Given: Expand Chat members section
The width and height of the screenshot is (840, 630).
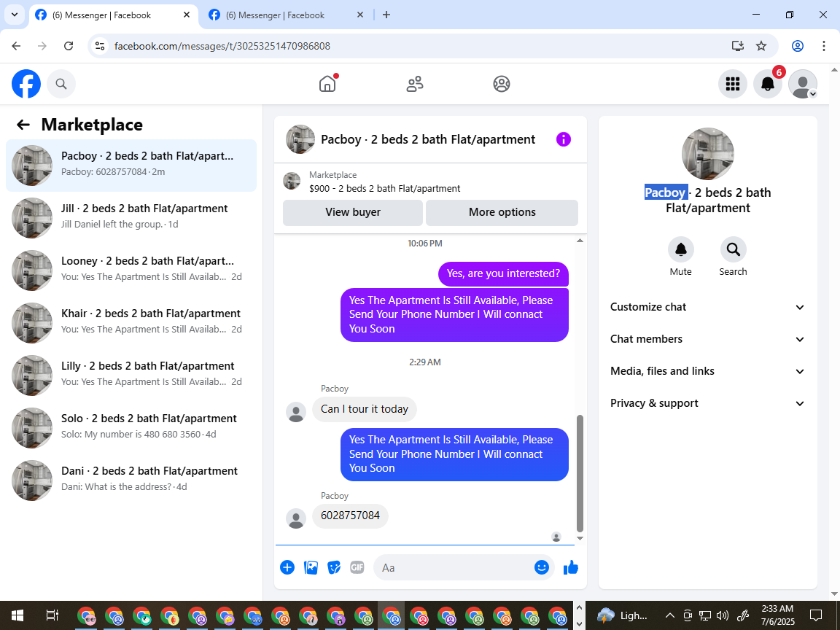Looking at the screenshot, I should 708,339.
